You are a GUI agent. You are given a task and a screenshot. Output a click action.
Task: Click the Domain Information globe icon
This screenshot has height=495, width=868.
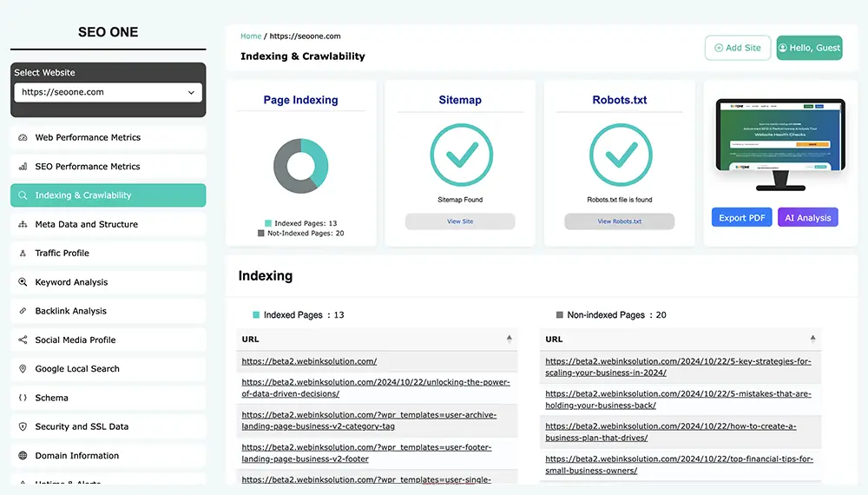[x=23, y=456]
